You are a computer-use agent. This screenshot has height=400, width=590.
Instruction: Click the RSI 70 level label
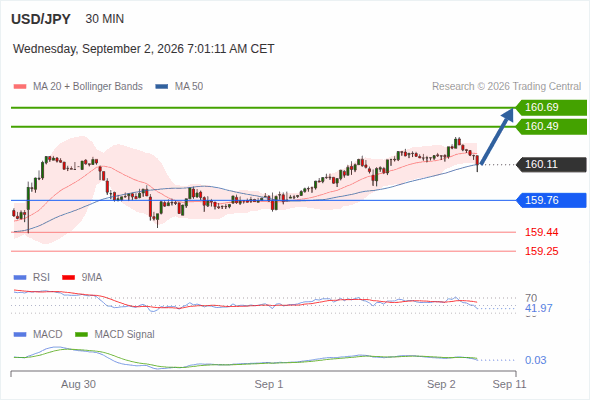pyautogui.click(x=531, y=298)
